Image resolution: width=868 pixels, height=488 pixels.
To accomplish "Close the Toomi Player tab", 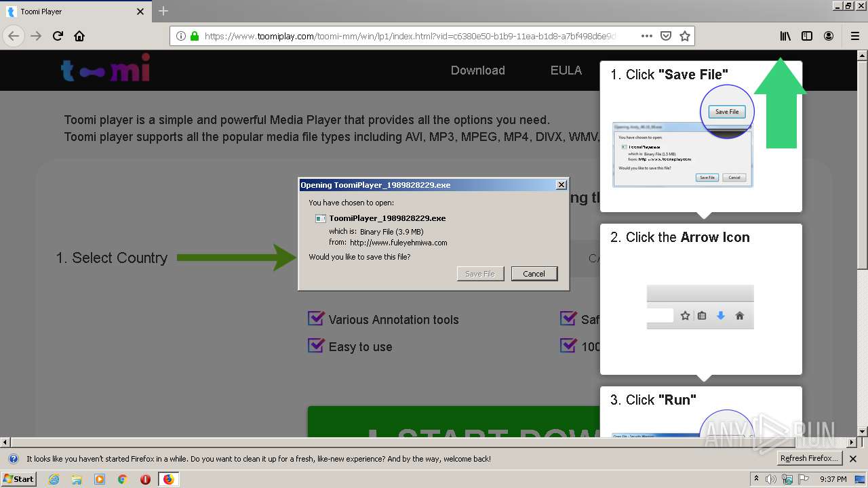I will [140, 12].
